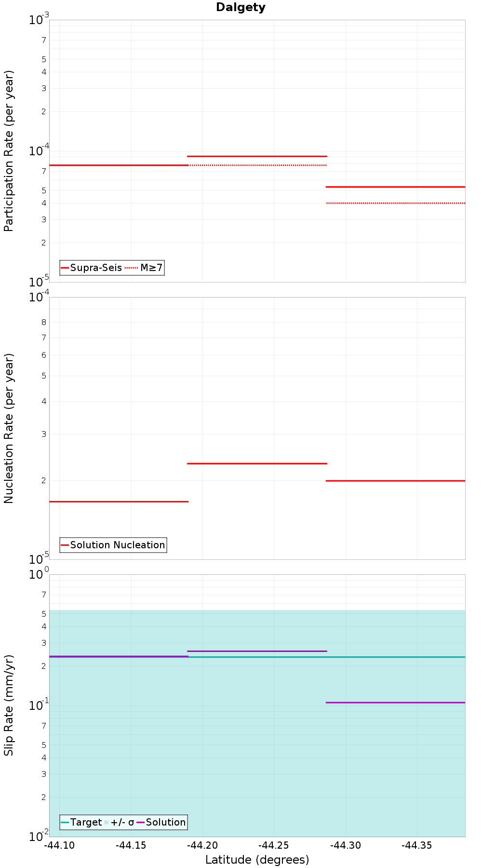Click the Latitude (degrees) axis label
The width and height of the screenshot is (482, 868).
[x=257, y=860]
